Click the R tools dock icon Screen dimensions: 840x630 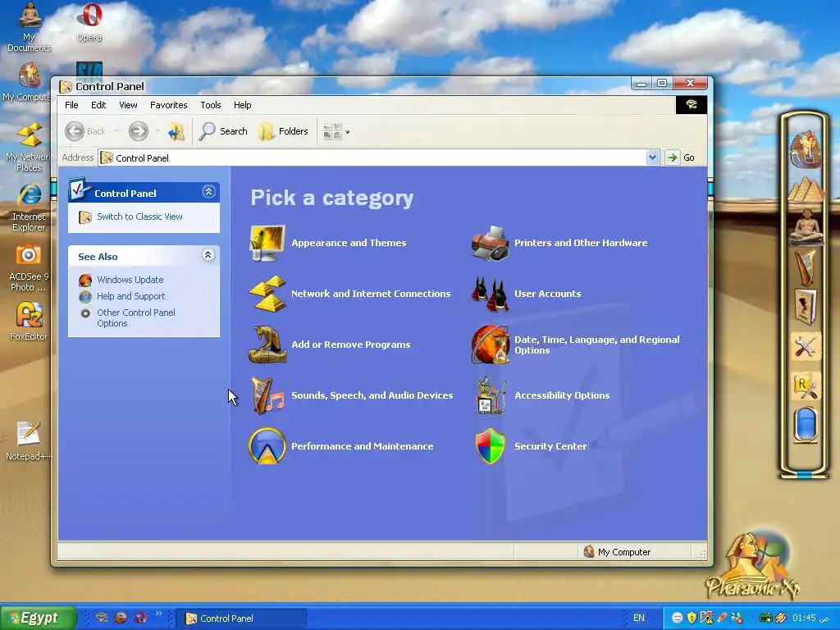806,386
